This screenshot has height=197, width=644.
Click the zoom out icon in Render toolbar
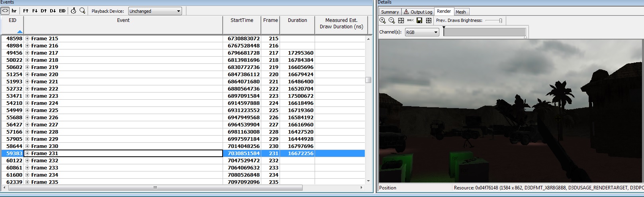391,20
